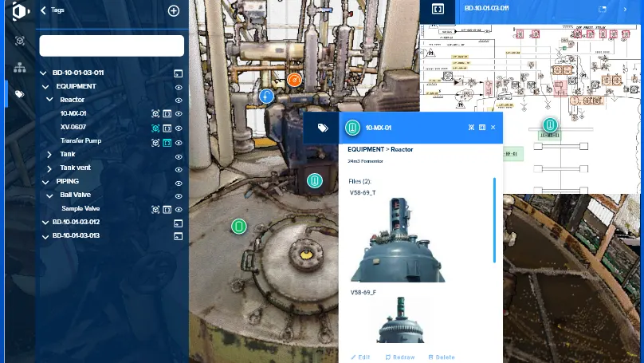Click the Edit button in tag popup

coord(360,357)
